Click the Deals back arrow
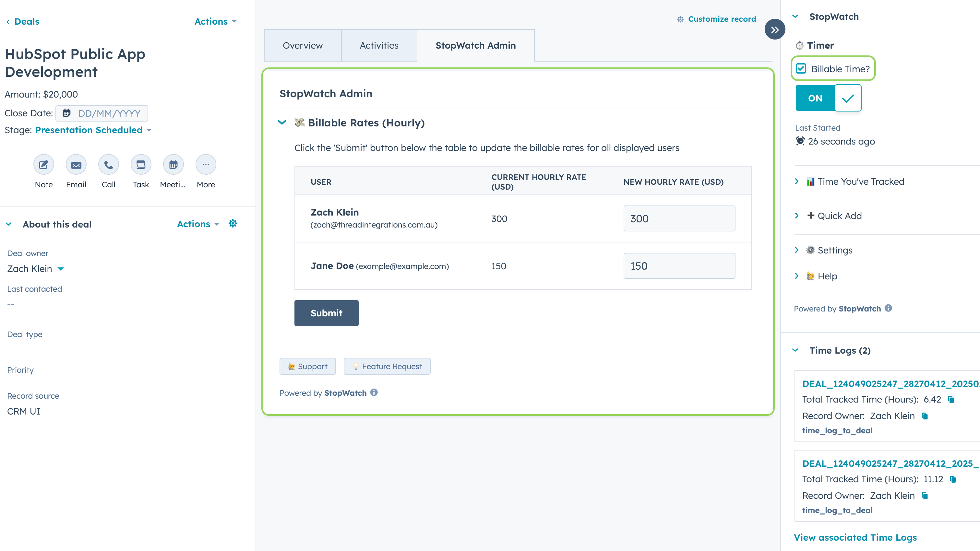 [7, 22]
